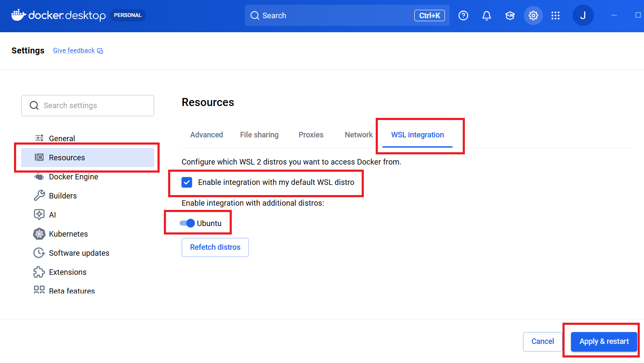The height and width of the screenshot is (363, 644).
Task: Open Kubernetes settings
Action: [x=88, y=234]
